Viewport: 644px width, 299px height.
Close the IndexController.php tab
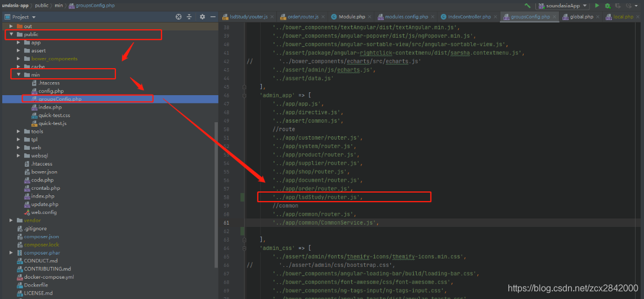(x=495, y=17)
